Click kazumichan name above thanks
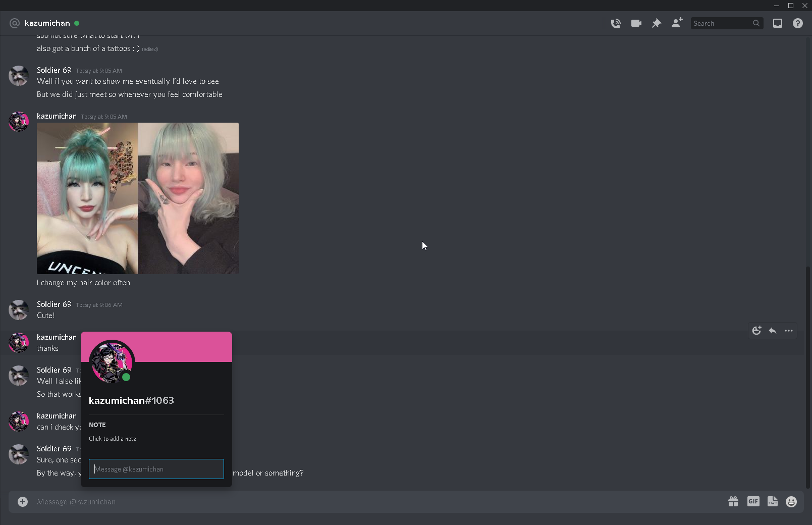The width and height of the screenshot is (812, 525). point(57,337)
